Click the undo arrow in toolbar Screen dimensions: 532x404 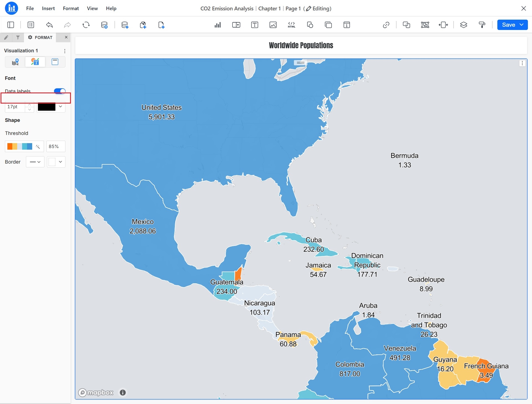point(49,25)
